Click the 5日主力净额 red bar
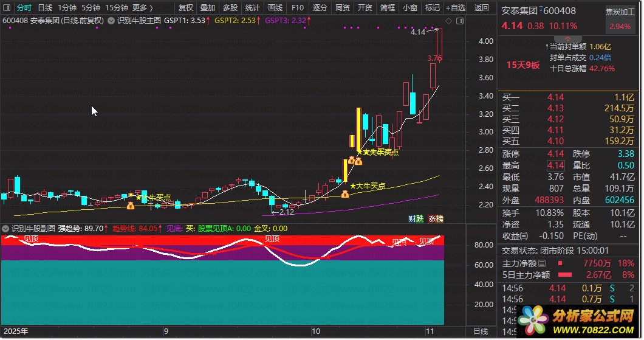The width and height of the screenshot is (644, 340). [x=565, y=275]
